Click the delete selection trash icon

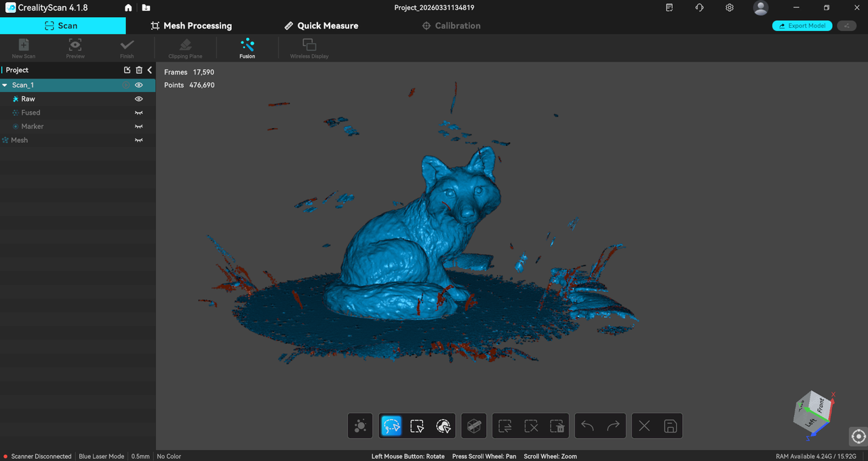(557, 426)
